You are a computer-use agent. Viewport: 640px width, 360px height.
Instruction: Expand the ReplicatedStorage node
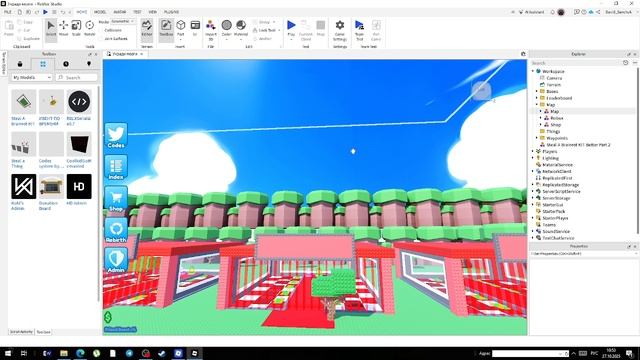pyautogui.click(x=533, y=184)
